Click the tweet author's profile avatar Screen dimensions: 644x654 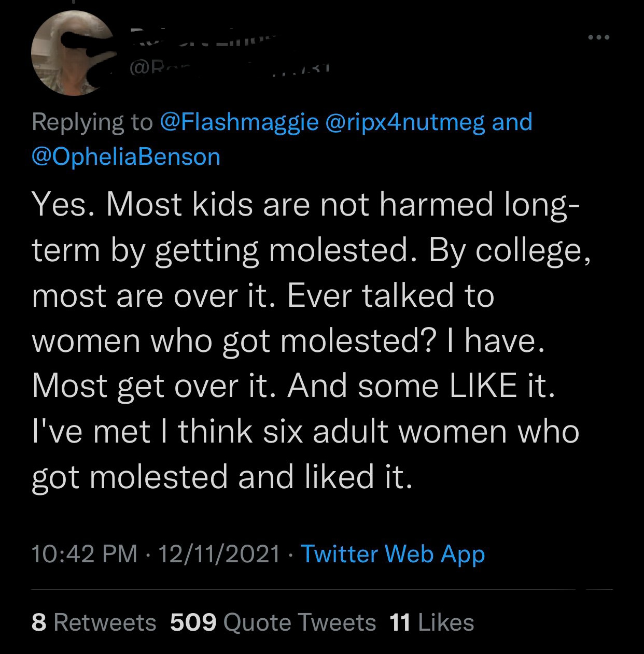pos(62,54)
